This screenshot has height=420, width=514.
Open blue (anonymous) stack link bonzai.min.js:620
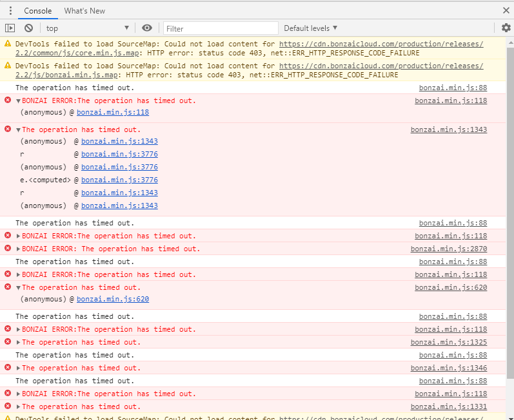pos(113,299)
